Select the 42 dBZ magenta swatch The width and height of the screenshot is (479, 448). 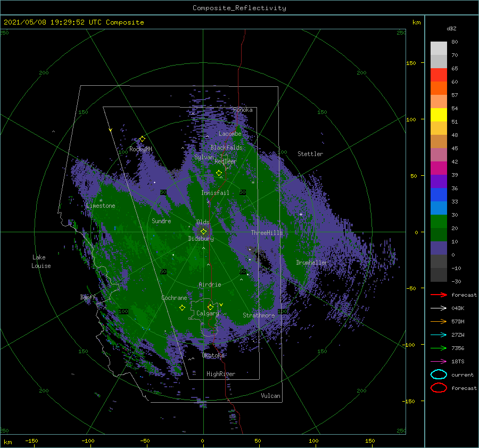(x=439, y=168)
